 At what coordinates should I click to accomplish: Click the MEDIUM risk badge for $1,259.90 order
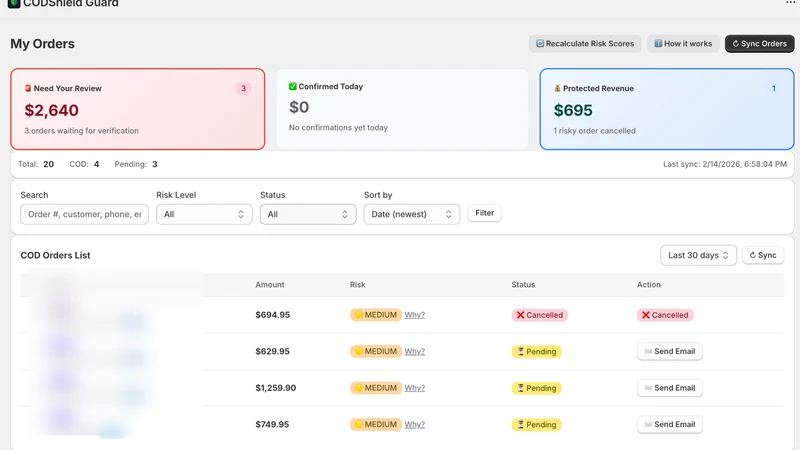[x=376, y=388]
